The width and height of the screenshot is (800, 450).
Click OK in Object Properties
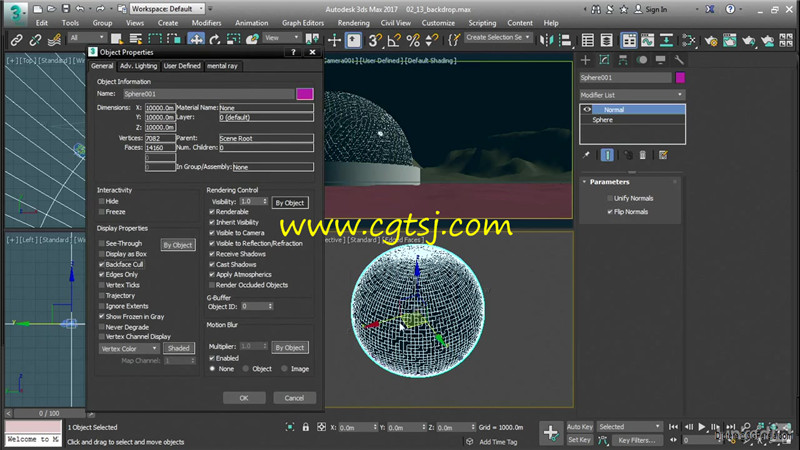click(244, 398)
